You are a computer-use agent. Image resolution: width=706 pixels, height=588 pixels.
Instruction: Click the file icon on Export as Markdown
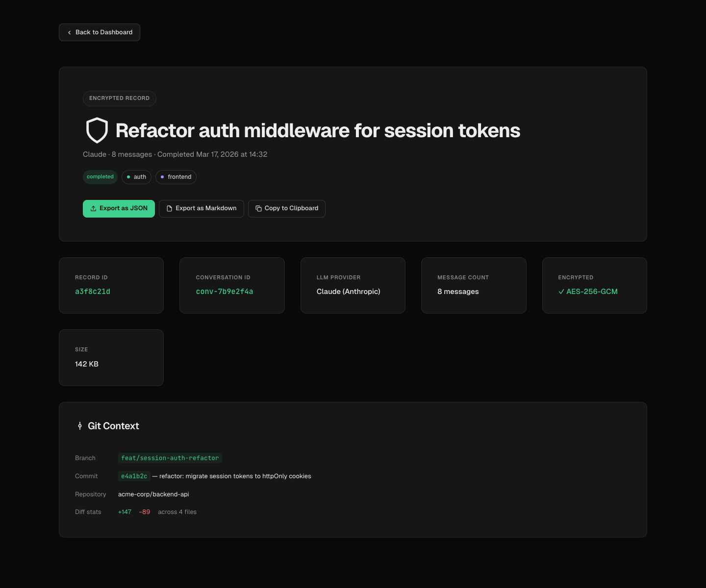coord(169,209)
